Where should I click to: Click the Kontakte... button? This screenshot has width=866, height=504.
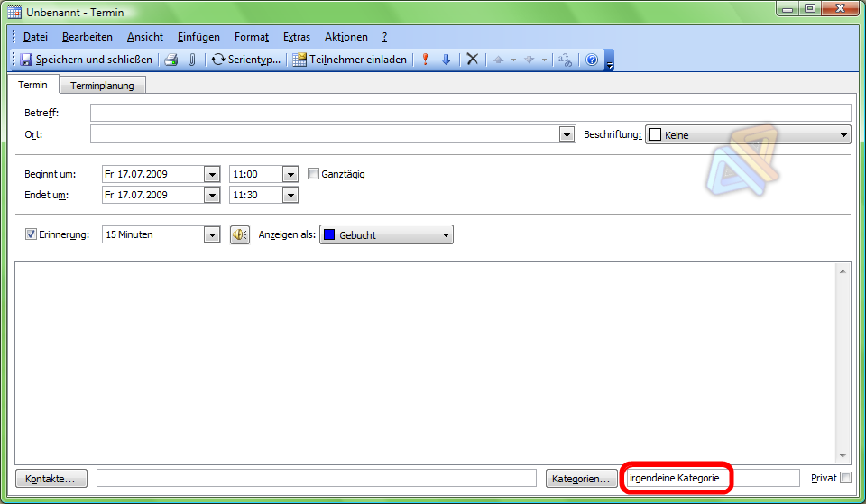click(x=51, y=479)
